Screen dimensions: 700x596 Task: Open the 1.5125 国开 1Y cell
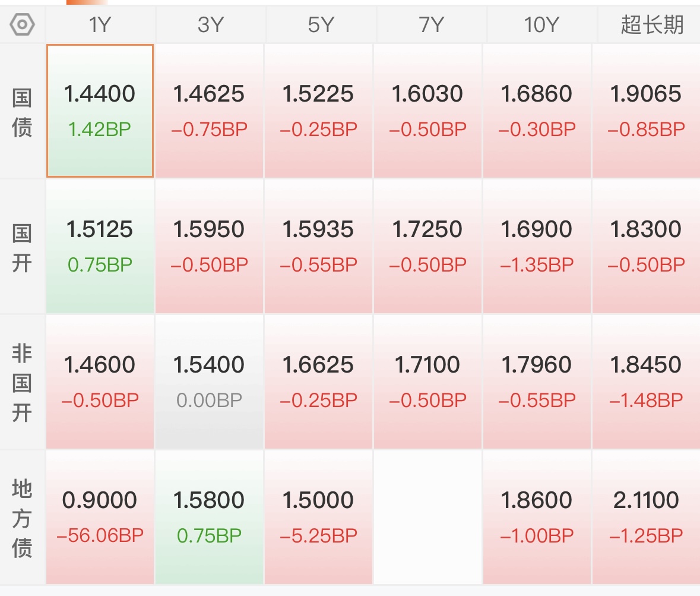(100, 246)
